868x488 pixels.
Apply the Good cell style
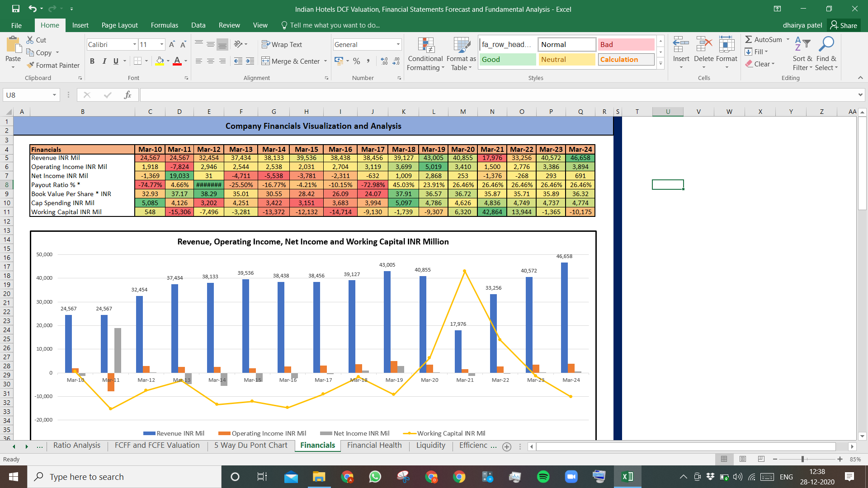click(x=508, y=59)
